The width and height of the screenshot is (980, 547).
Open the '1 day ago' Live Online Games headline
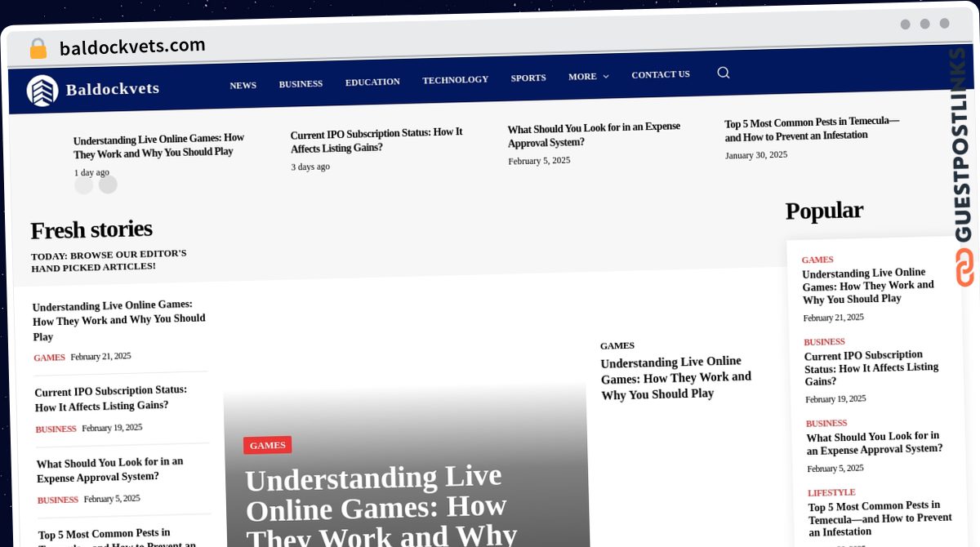coord(158,145)
